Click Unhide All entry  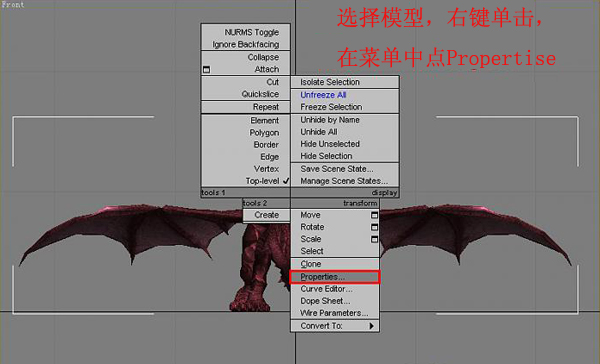point(319,132)
